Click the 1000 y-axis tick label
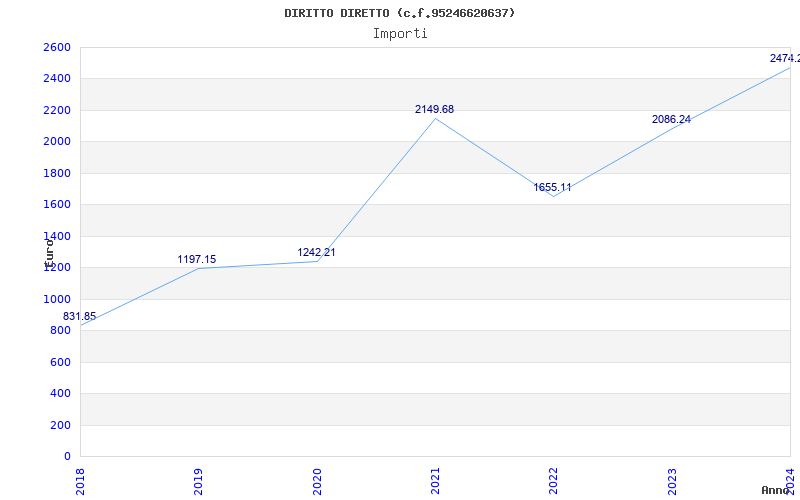Viewport: 800px width, 500px height. (56, 299)
